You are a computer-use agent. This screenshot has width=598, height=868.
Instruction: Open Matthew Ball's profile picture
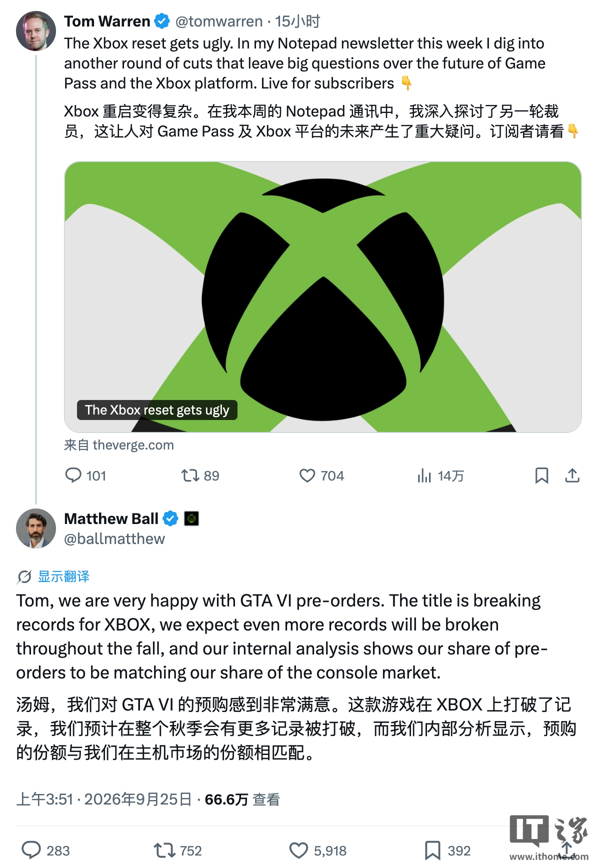pos(36,528)
